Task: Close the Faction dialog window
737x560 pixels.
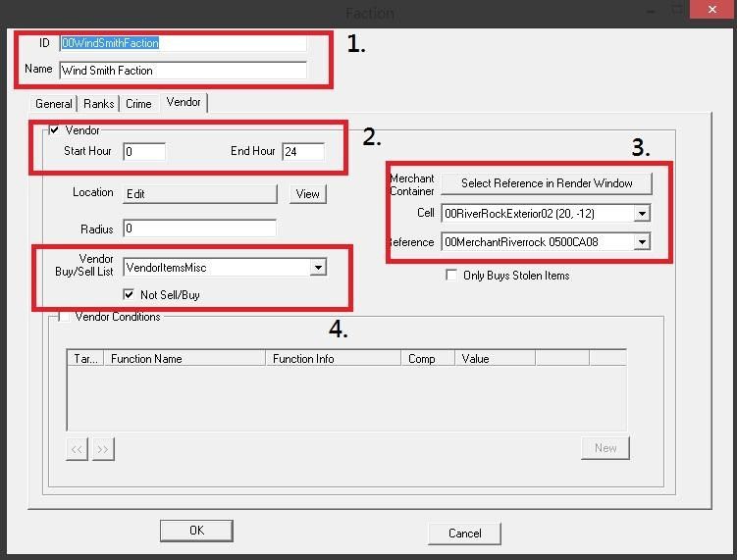Action: [x=712, y=9]
